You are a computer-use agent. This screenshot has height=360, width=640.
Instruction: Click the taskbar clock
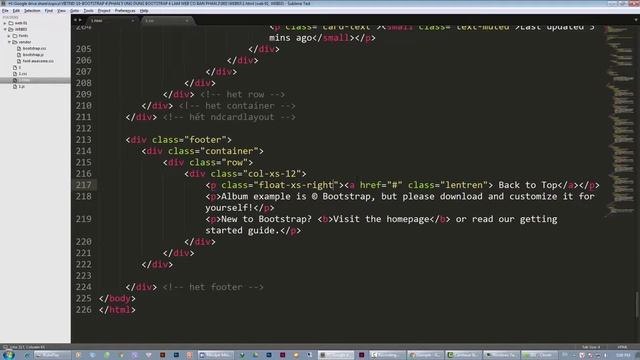(623, 355)
